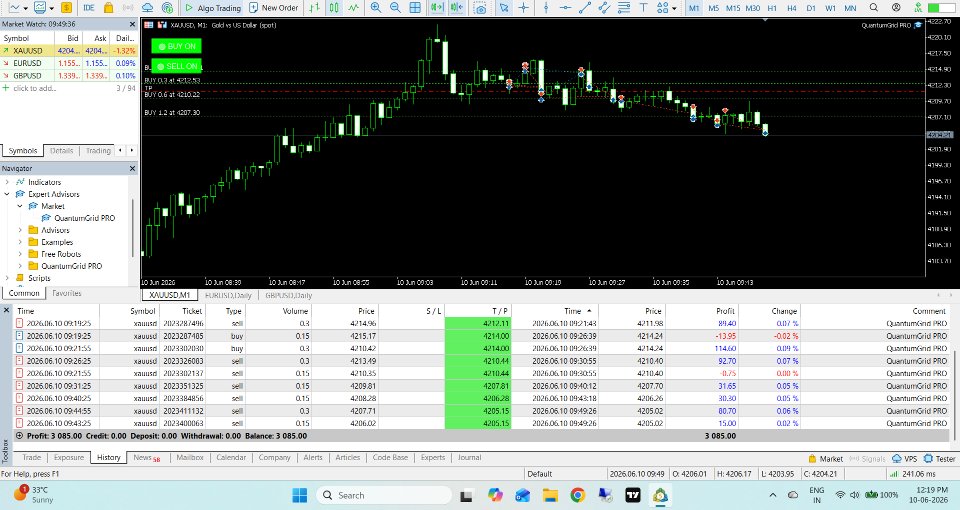This screenshot has width=960, height=510.
Task: Switch timeframe to H1
Action: (x=772, y=8)
